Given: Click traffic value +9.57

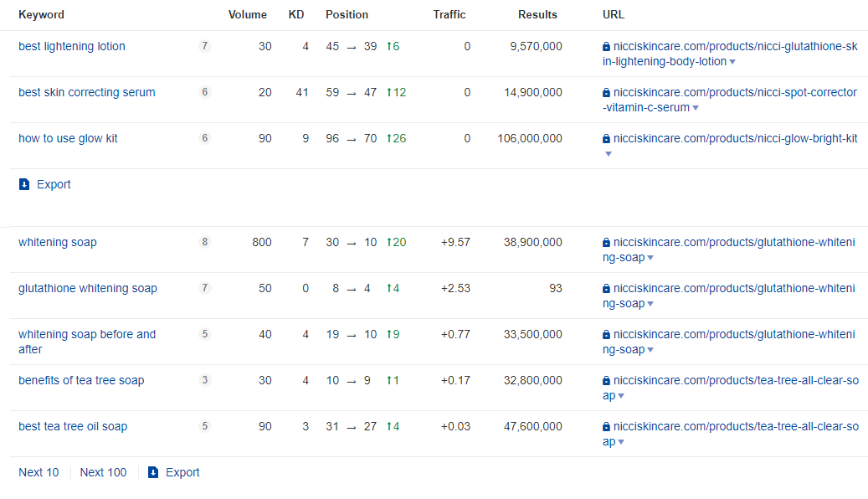Looking at the screenshot, I should click(x=455, y=243).
